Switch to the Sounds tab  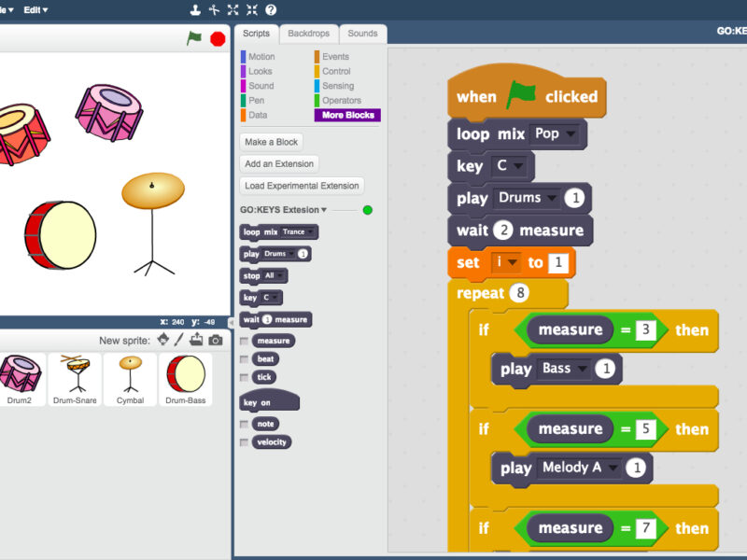[x=362, y=34]
